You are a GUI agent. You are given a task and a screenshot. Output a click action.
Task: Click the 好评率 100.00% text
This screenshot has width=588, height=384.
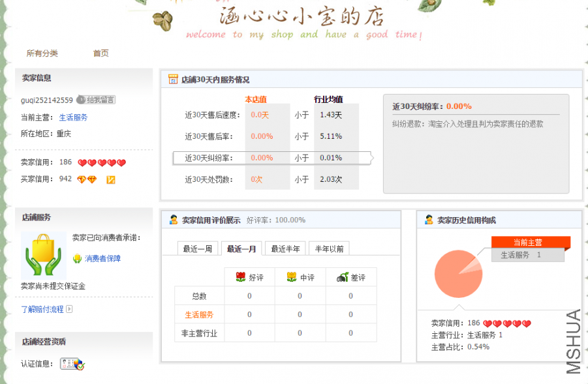tap(276, 220)
